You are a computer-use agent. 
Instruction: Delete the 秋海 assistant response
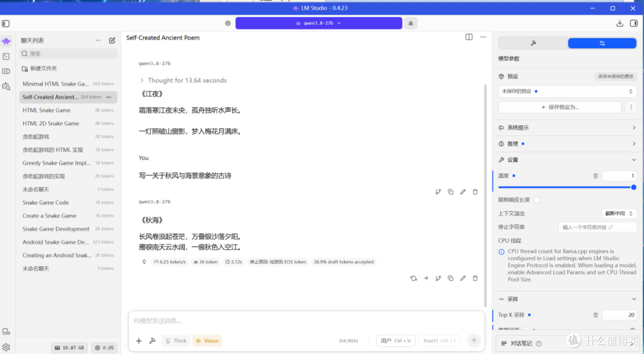point(475,278)
